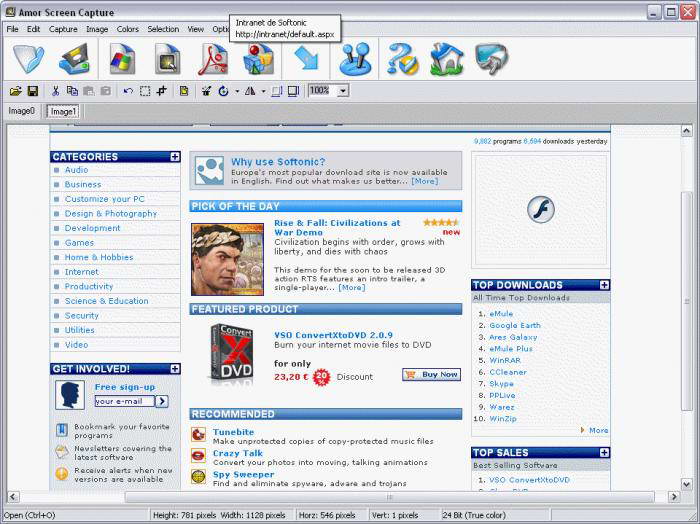Viewport: 700px width, 524px height.
Task: Follow the Tunebite link
Action: [x=233, y=432]
